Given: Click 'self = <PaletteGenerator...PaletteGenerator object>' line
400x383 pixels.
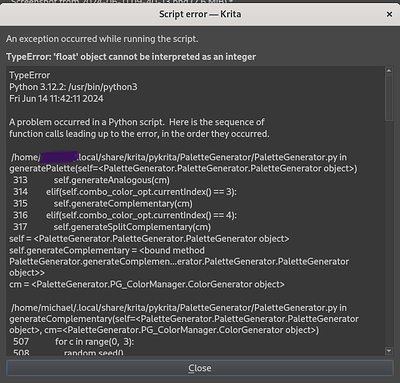Looking at the screenshot, I should pyautogui.click(x=149, y=239).
